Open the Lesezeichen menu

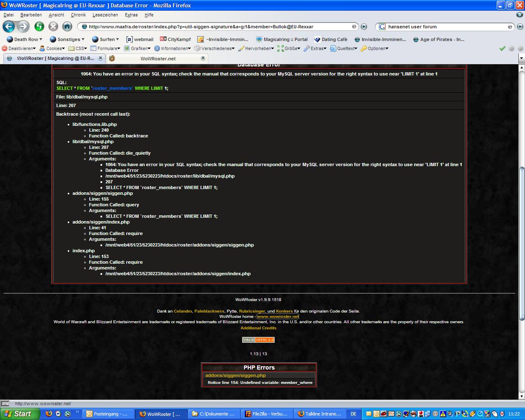click(105, 15)
